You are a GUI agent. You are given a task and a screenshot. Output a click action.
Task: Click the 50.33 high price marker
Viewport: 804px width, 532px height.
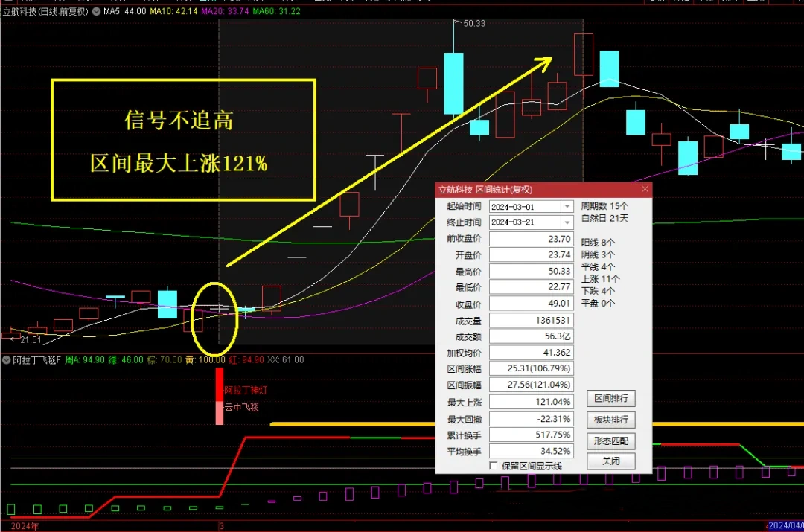point(473,24)
